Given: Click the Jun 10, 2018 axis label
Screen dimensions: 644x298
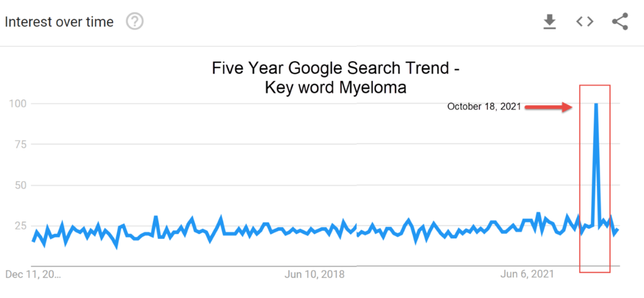Looking at the screenshot, I should click(x=314, y=275).
